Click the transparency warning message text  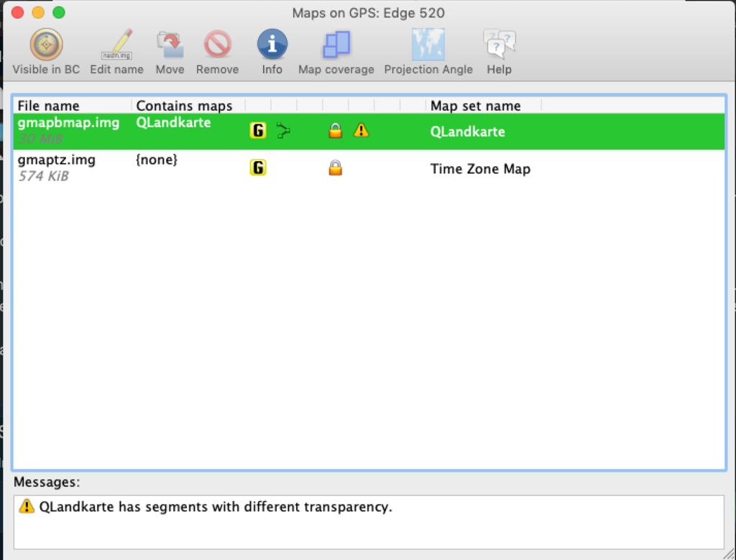216,507
